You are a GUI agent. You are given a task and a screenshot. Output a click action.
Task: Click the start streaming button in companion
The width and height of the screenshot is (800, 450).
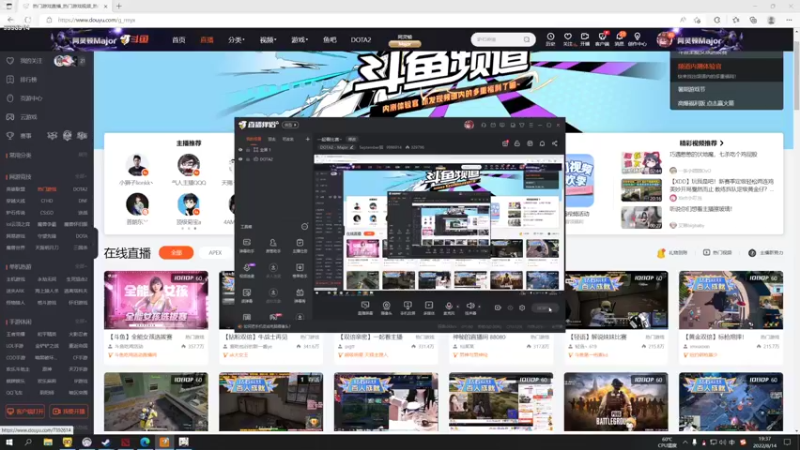click(544, 308)
